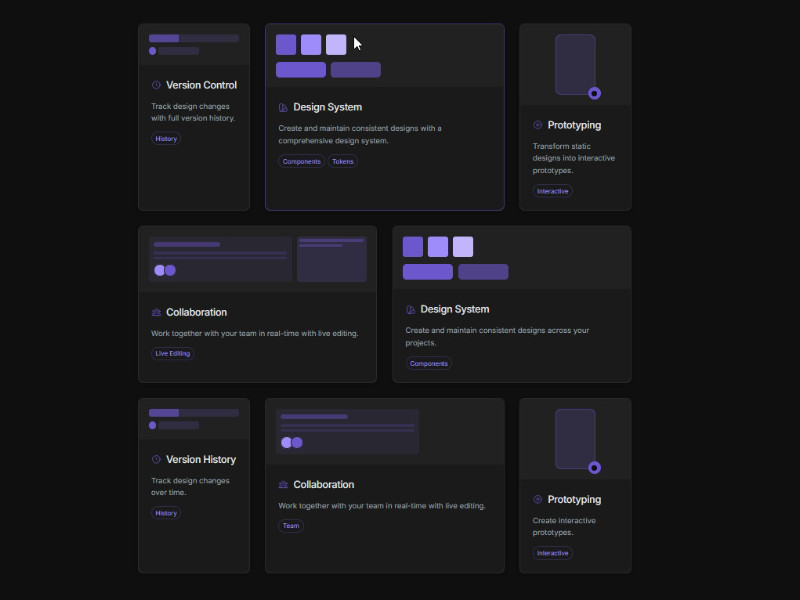Screen dimensions: 800x600
Task: Click the palette icon on middle Design System card
Action: point(410,309)
